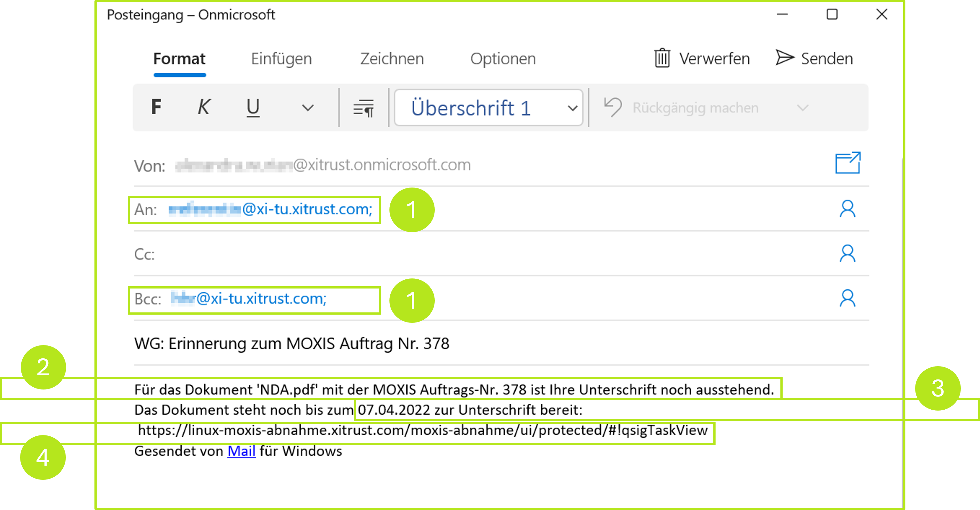Click the Mail hyperlink in the signature
Image resolution: width=980 pixels, height=510 pixels.
pyautogui.click(x=241, y=451)
